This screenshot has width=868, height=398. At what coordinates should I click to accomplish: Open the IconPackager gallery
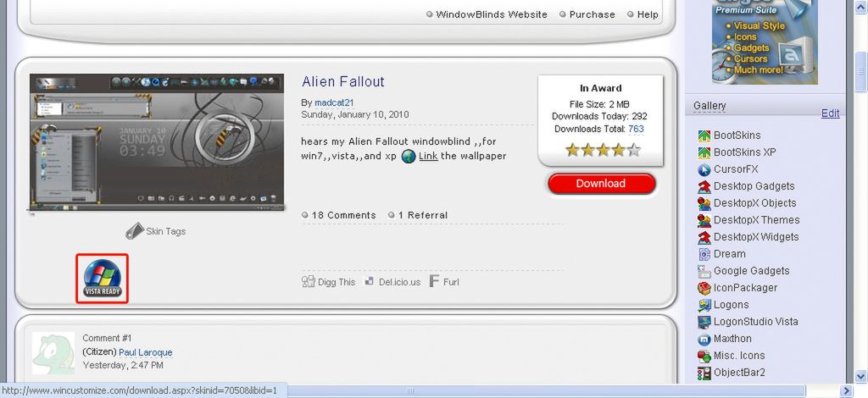click(745, 288)
